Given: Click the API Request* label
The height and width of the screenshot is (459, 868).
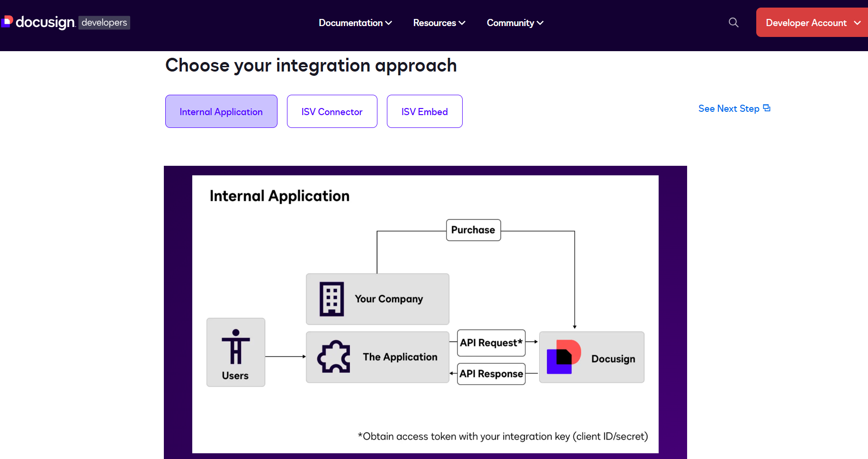Looking at the screenshot, I should point(492,342).
